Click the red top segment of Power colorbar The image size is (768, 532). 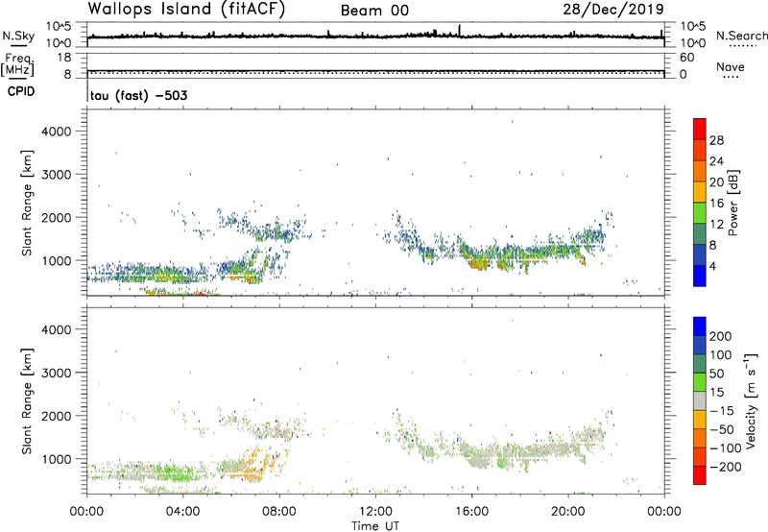click(700, 129)
